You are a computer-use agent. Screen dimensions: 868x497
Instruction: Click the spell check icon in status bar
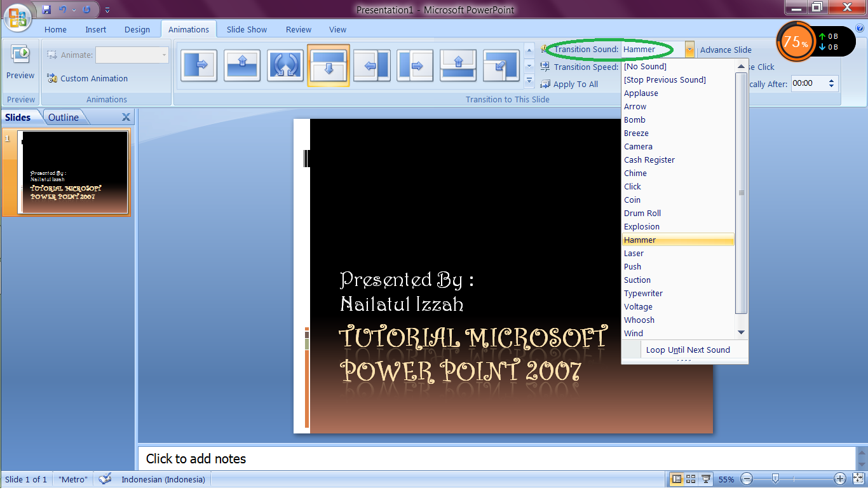[x=105, y=479]
